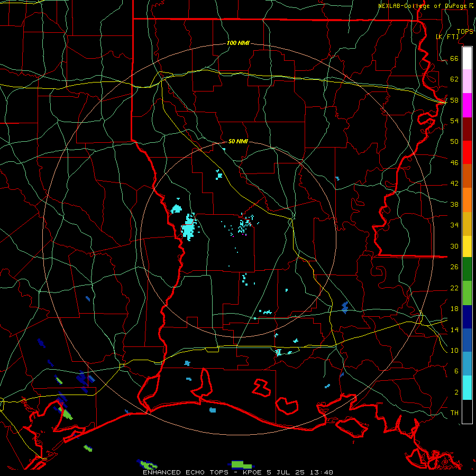This screenshot has height=476, width=476.
Task: Click the yellow swatch in color scale
Action: tap(467, 246)
